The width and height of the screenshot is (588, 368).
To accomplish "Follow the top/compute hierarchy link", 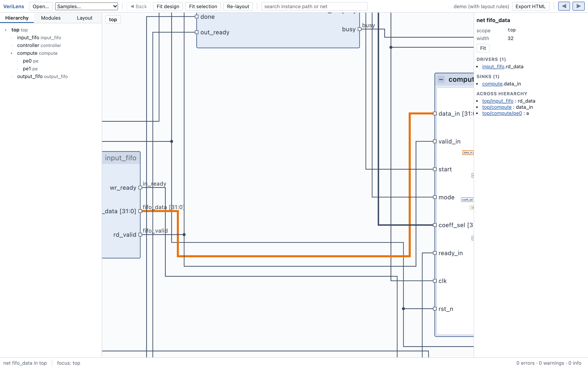I will tap(497, 107).
